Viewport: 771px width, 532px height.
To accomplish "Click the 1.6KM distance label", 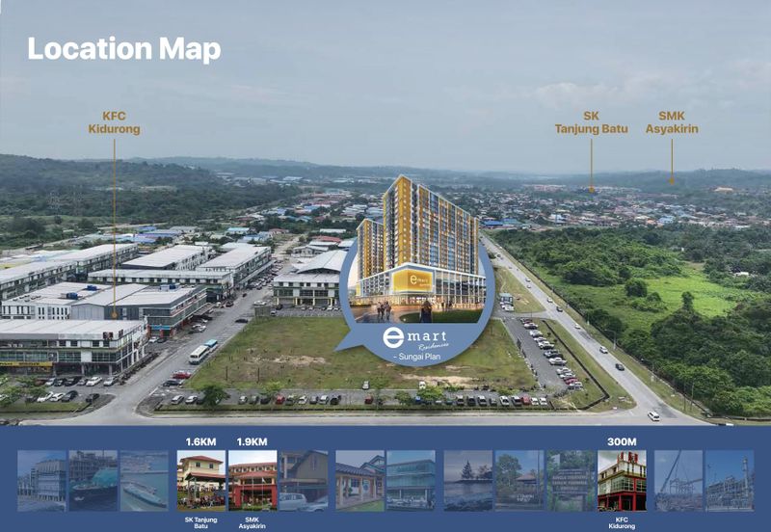I will tap(201, 442).
